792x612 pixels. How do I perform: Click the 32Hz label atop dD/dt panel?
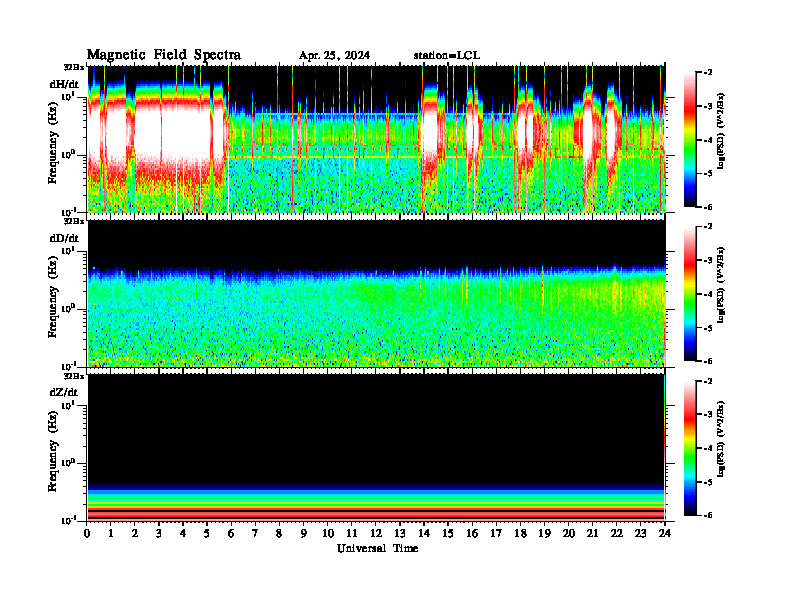pos(74,221)
